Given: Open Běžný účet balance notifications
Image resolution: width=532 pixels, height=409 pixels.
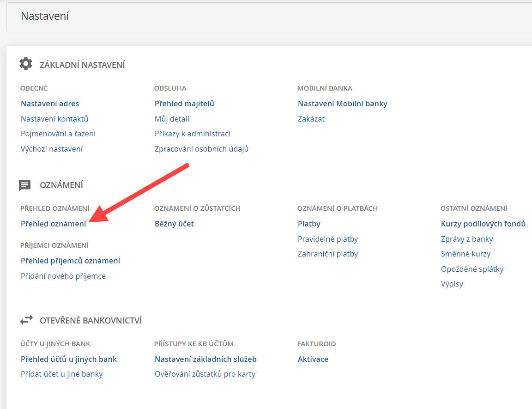Looking at the screenshot, I should coord(174,224).
